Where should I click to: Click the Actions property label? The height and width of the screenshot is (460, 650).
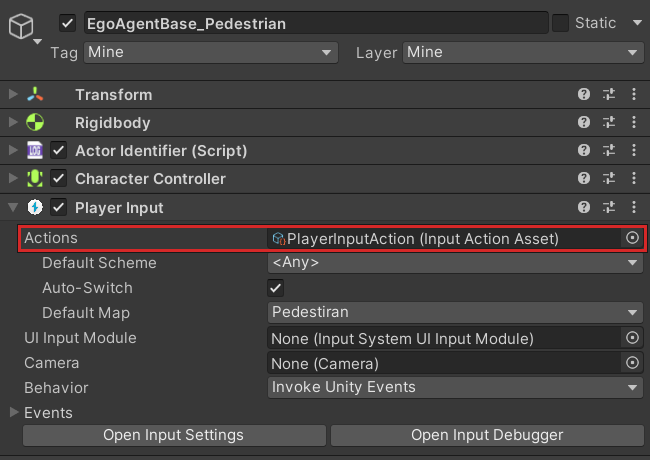click(x=51, y=238)
